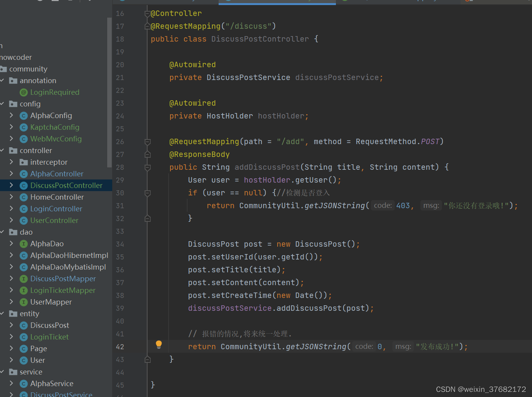Click the dao folder icon

click(x=13, y=232)
